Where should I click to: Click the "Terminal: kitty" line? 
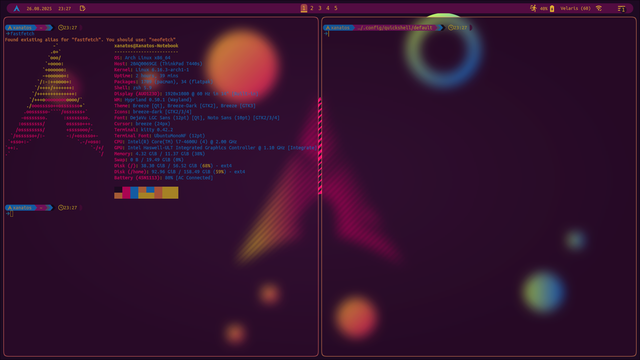pyautogui.click(x=143, y=130)
